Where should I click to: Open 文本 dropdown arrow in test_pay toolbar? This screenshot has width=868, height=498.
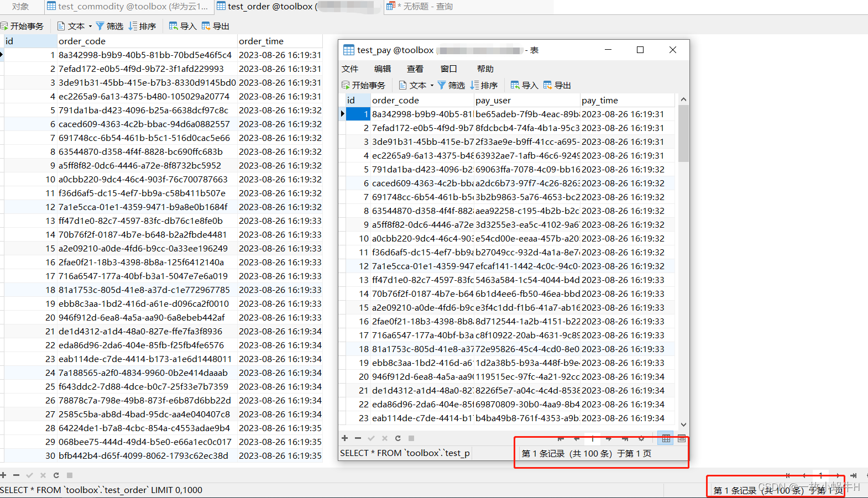click(x=432, y=85)
